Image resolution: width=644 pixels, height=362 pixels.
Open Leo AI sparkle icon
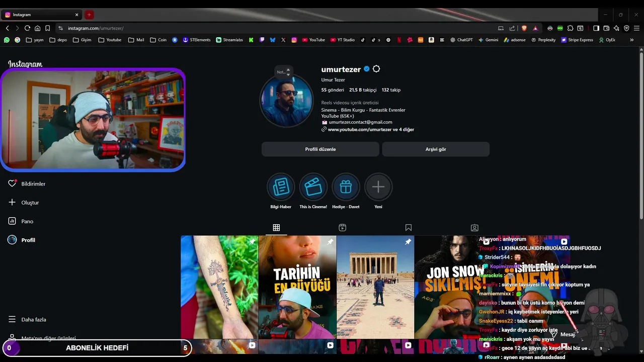click(x=616, y=28)
